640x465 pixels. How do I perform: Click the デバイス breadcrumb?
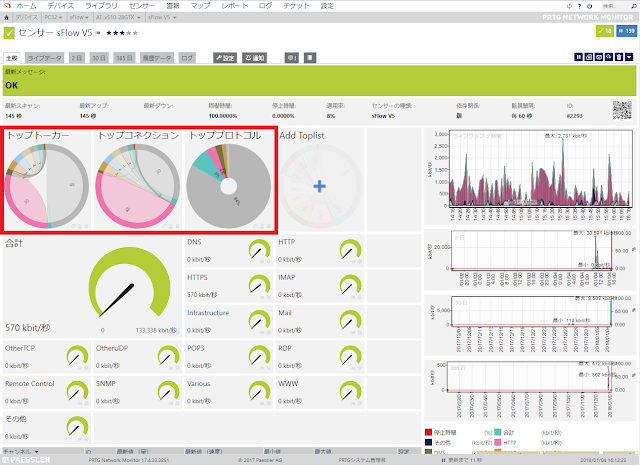pos(27,18)
